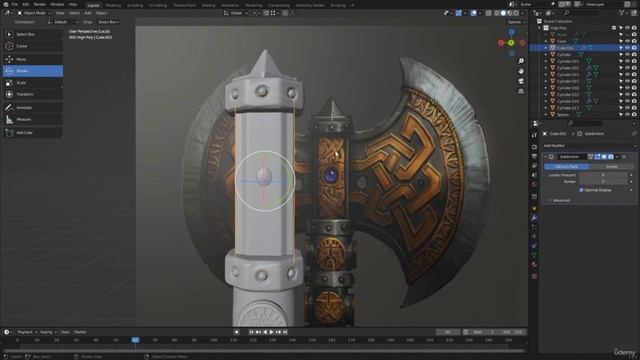Open Global transform orientation dropdown
640x360 pixels.
pos(236,13)
